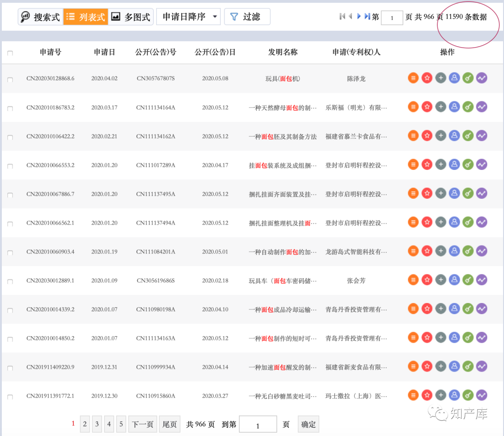Click gray plus icon in 福建省新麦食品 row
504x436 pixels.
(441, 366)
